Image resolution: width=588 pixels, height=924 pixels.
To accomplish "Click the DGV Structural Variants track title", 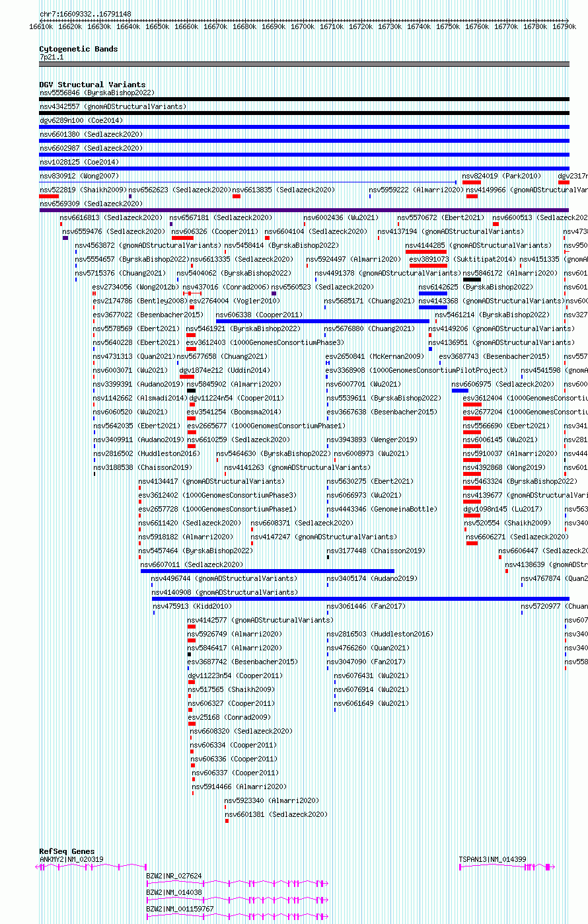I will coord(92,85).
